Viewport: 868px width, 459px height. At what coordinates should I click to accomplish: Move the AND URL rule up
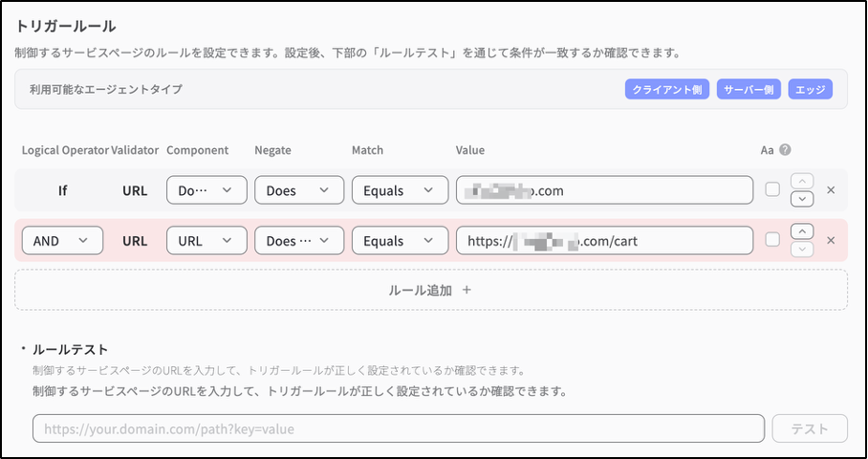tap(802, 230)
